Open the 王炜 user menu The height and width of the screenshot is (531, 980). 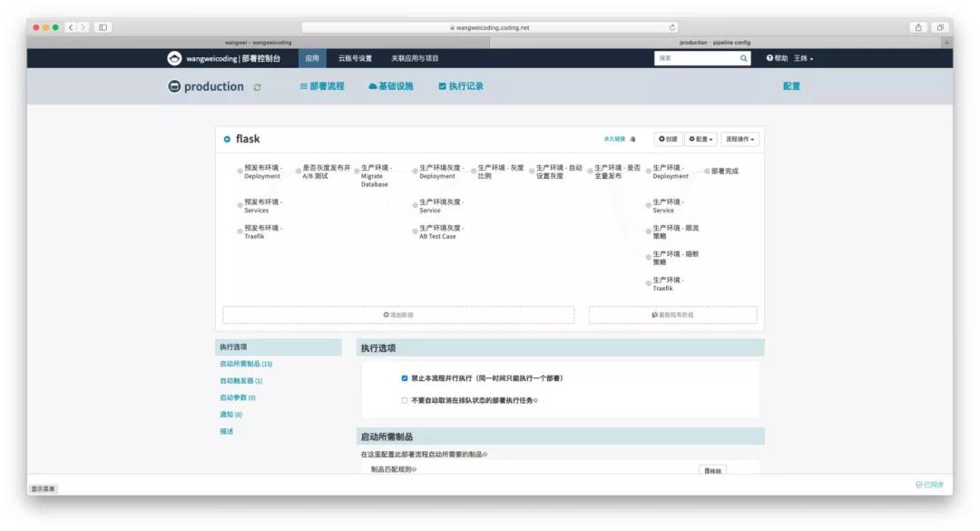point(804,58)
